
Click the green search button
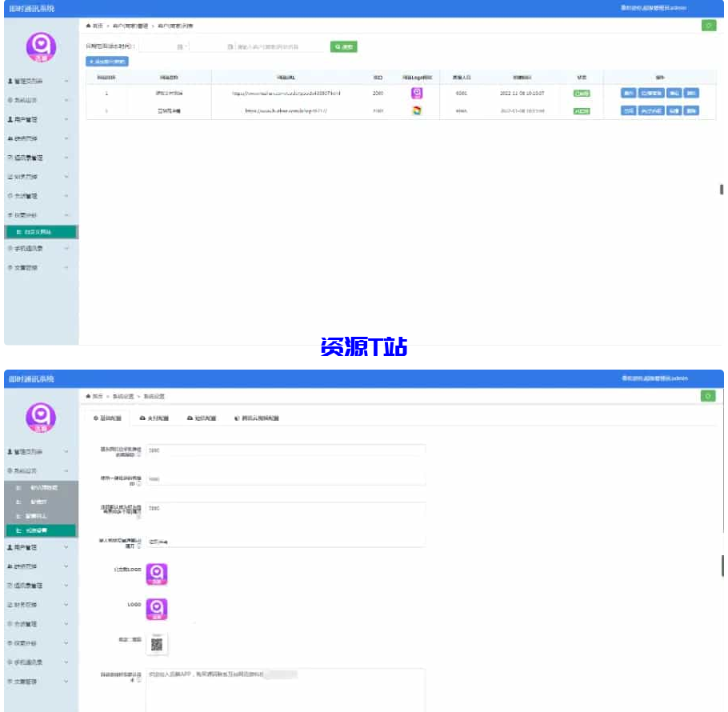pyautogui.click(x=344, y=47)
